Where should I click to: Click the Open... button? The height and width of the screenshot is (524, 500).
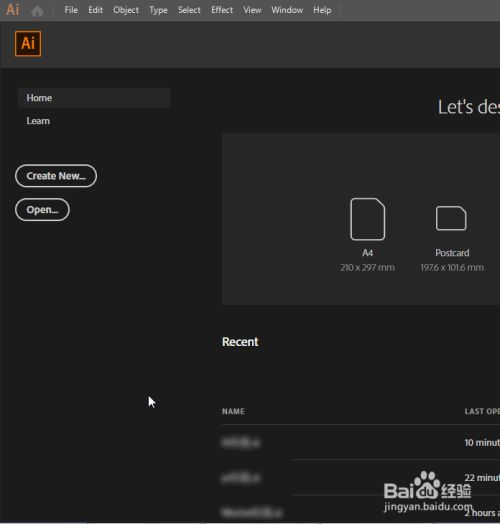coord(42,210)
